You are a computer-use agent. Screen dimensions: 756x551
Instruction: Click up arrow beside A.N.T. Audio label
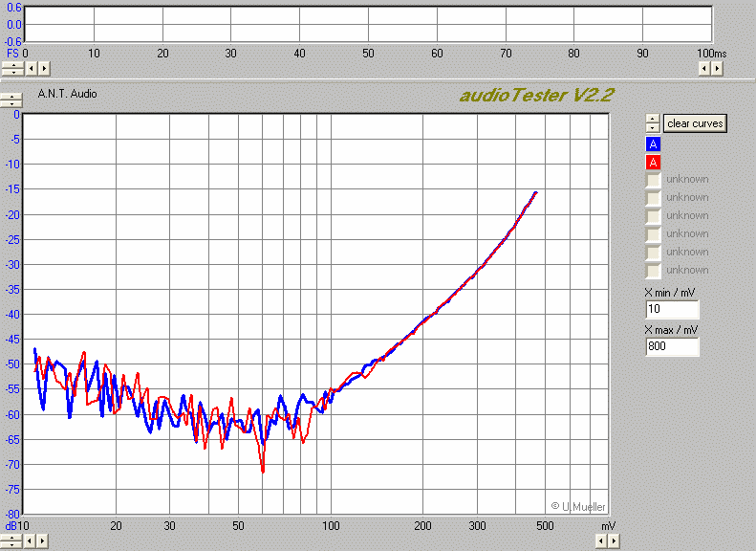[11, 97]
